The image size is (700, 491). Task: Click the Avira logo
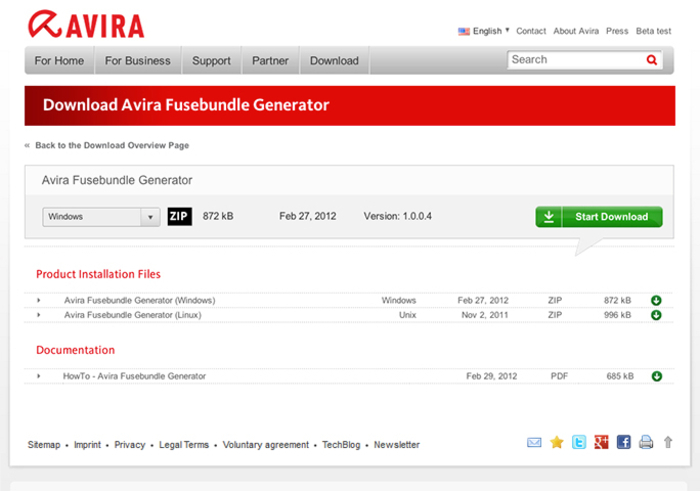click(x=86, y=25)
